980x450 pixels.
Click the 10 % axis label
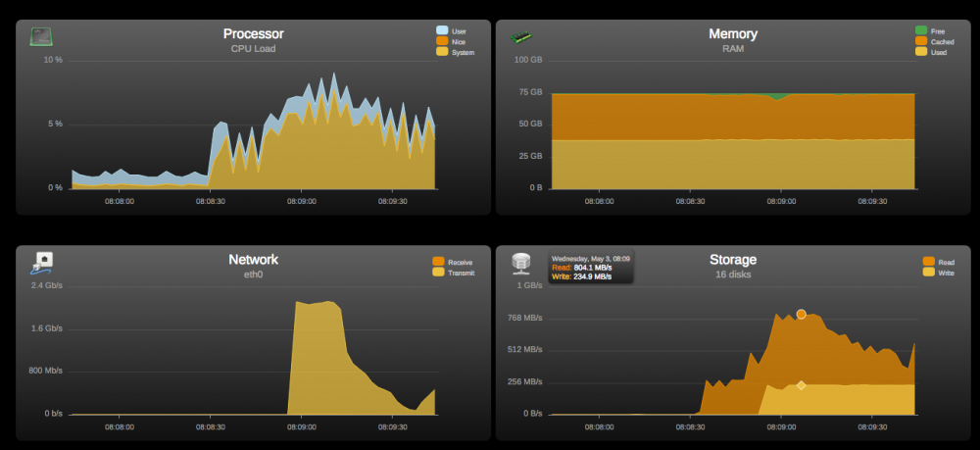(x=53, y=60)
